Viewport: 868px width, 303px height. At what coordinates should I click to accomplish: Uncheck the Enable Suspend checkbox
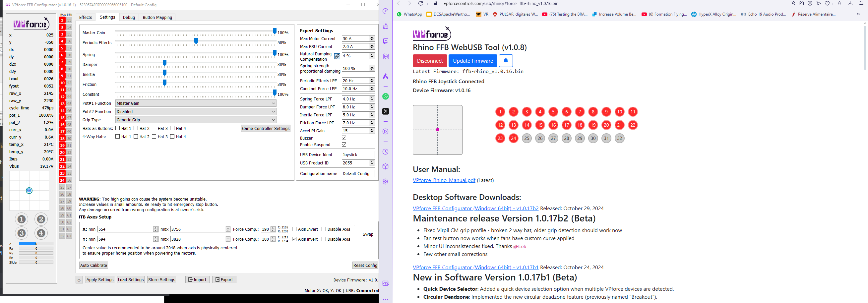(344, 145)
